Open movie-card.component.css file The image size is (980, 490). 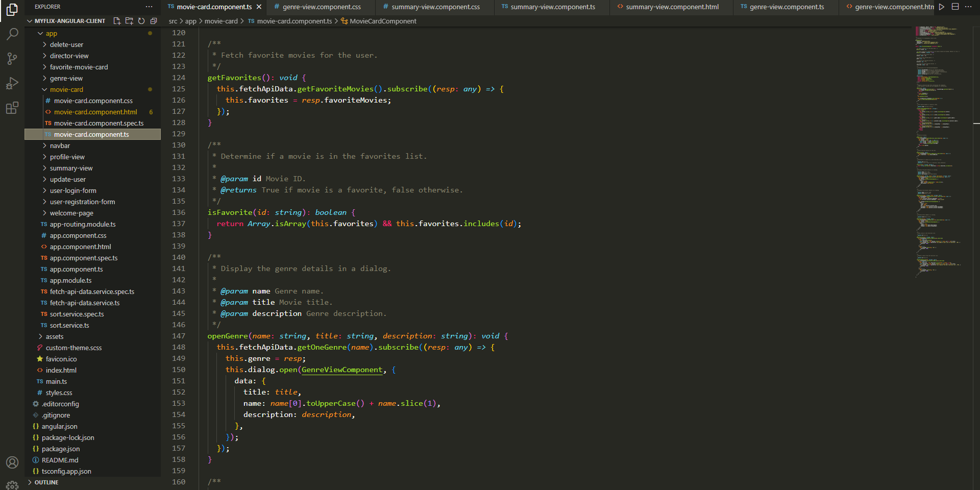pyautogui.click(x=92, y=101)
